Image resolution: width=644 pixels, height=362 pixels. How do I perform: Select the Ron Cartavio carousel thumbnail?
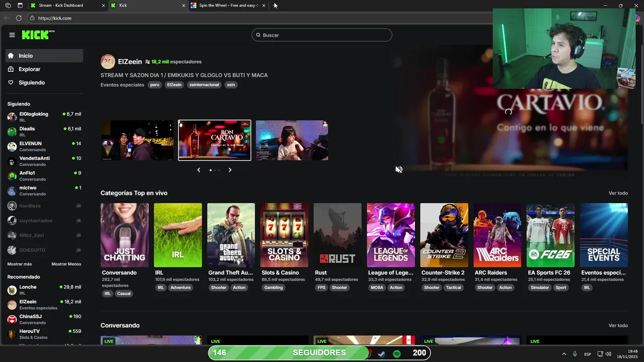click(x=214, y=140)
